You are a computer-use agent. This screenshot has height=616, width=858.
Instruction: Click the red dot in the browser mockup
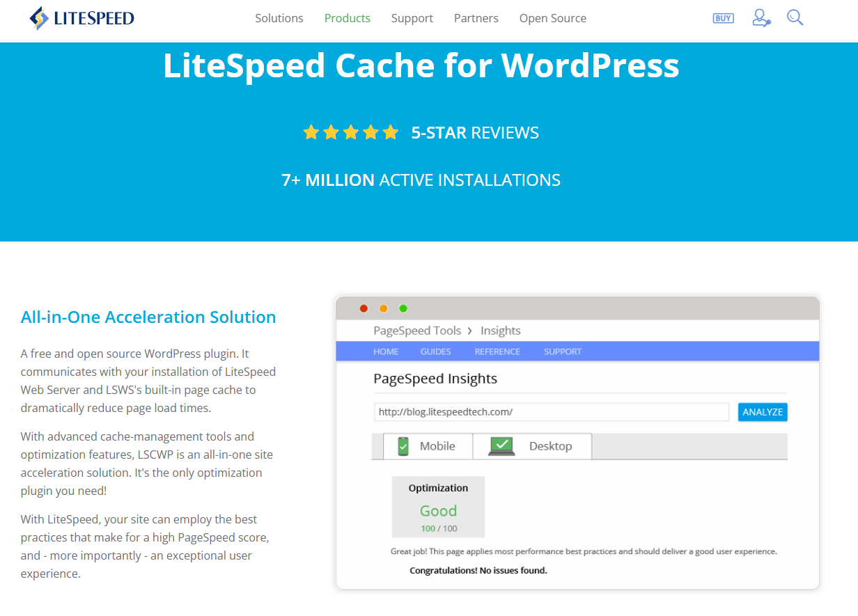[364, 308]
